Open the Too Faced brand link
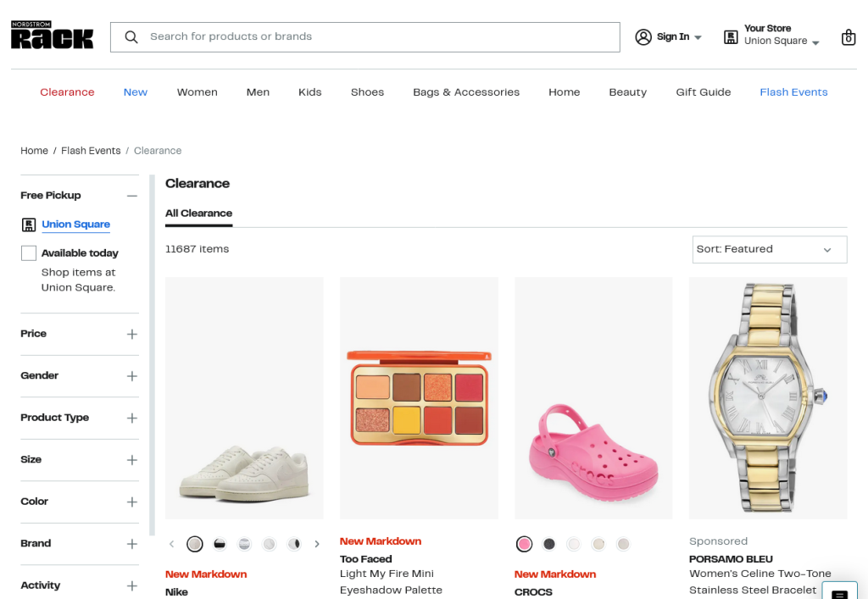Viewport: 868px width, 599px height. [366, 559]
